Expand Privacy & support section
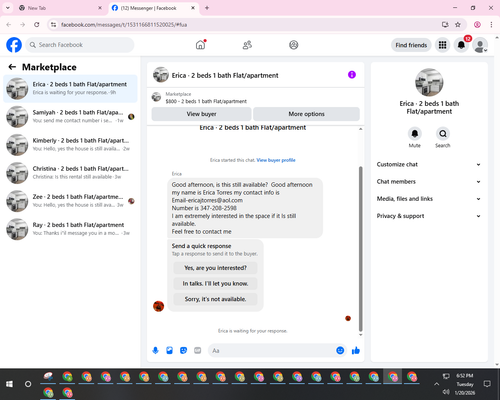 (429, 216)
